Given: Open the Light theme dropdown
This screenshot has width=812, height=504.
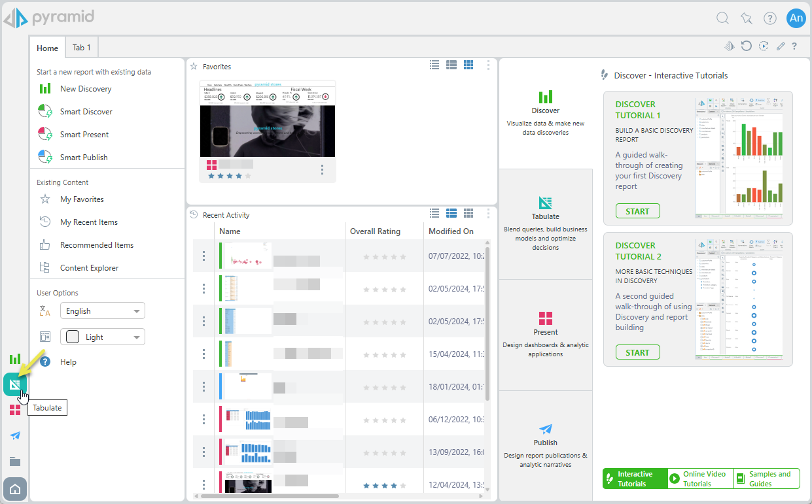Looking at the screenshot, I should (x=103, y=337).
